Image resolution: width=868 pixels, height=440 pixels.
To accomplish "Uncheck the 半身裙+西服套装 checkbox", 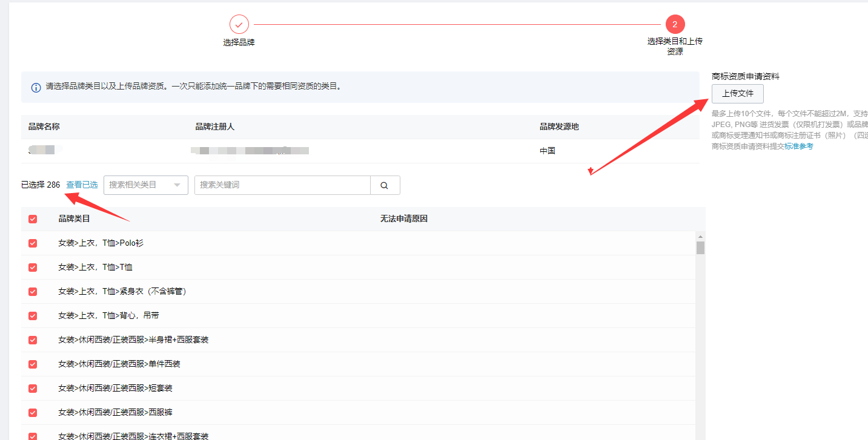I will tap(32, 340).
